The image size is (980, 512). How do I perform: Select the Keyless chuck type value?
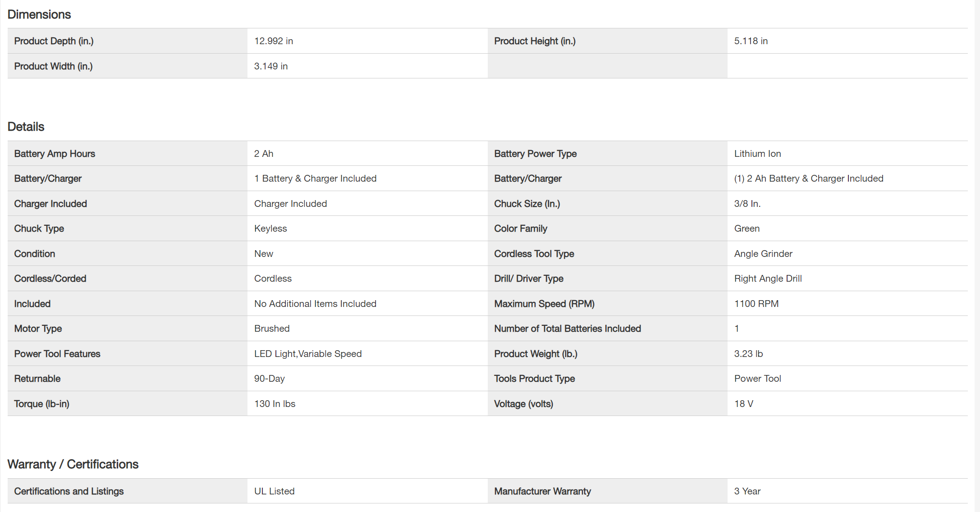[270, 229]
